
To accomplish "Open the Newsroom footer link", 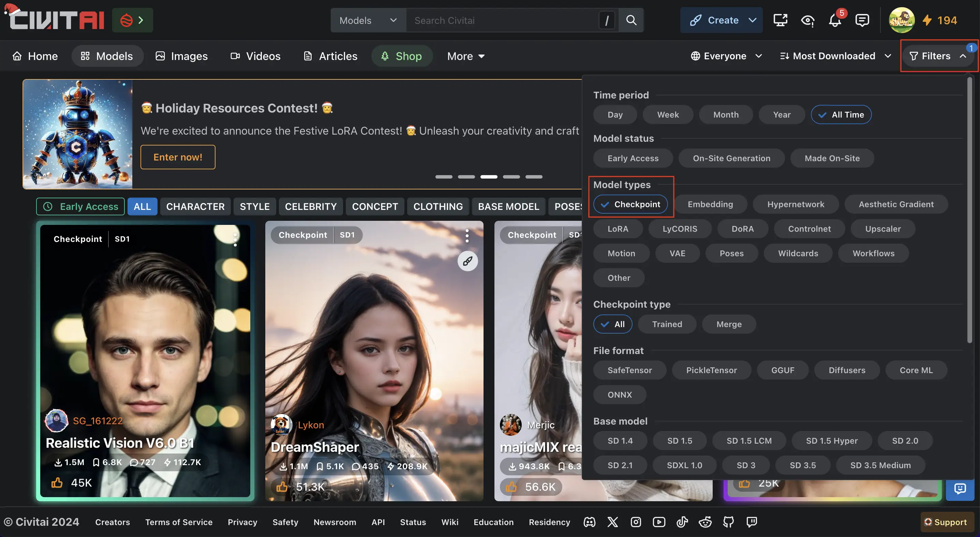I will pos(335,522).
